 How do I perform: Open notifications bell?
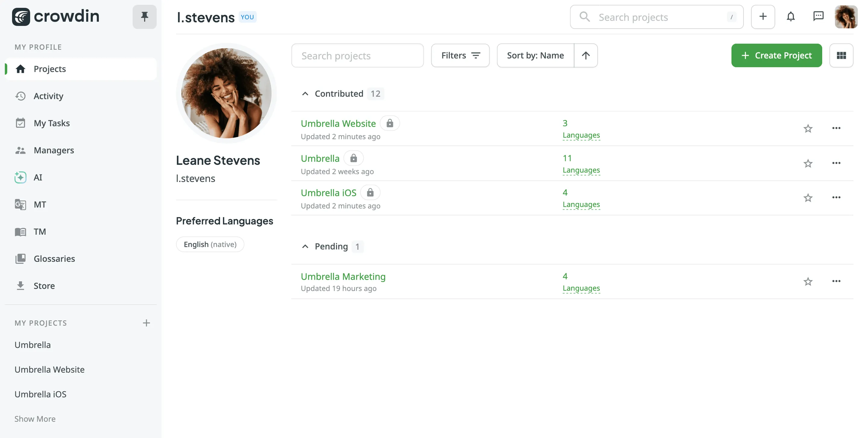(x=791, y=17)
